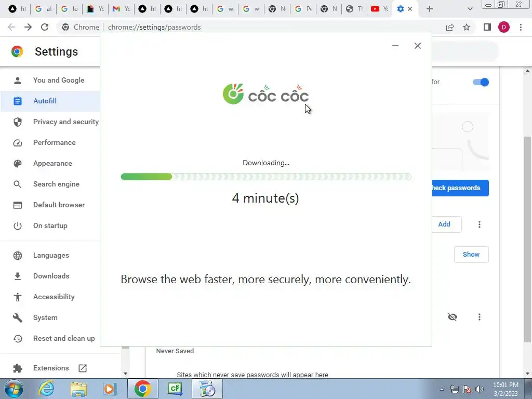Click the browser back arrow
The image size is (532, 399).
coord(11,27)
